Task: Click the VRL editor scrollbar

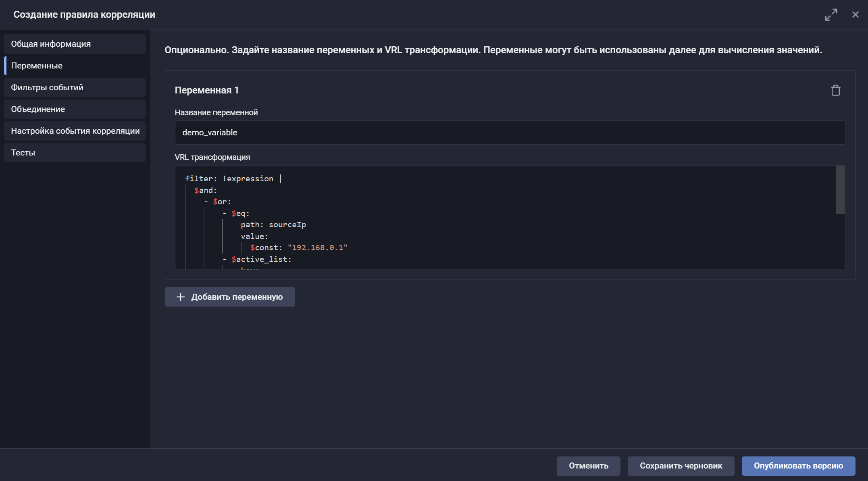Action: click(841, 189)
